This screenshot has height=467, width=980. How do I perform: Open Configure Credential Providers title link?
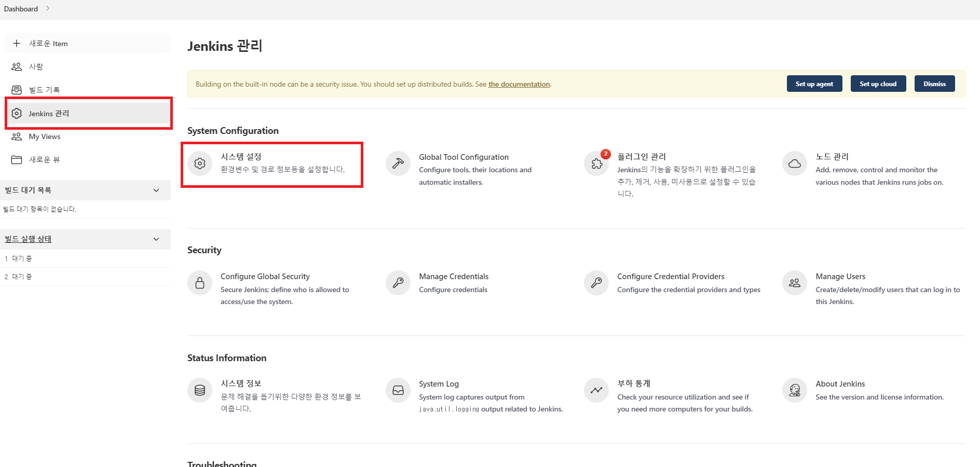click(671, 277)
